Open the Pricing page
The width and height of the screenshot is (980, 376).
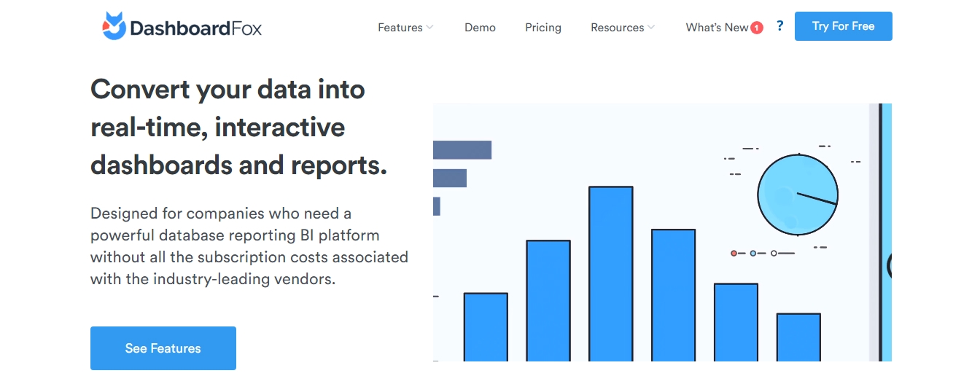pos(543,28)
